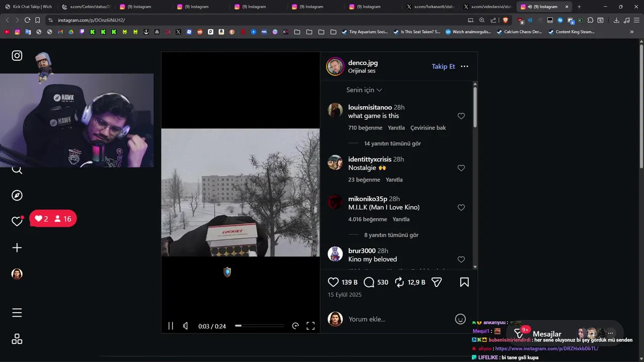Expand bookmarks overflow chevron
The height and width of the screenshot is (362, 644).
632,32
